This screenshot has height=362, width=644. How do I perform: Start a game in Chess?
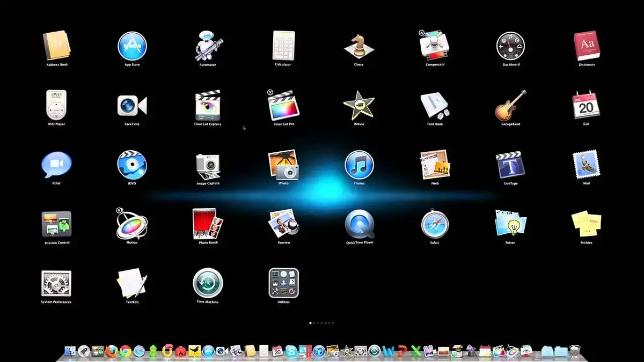[x=358, y=47]
